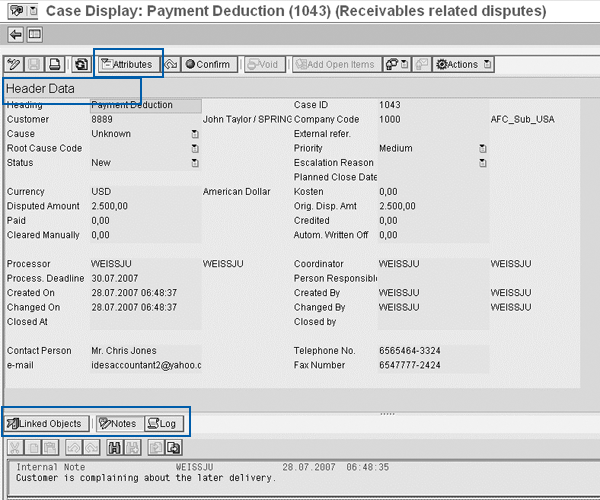The height and width of the screenshot is (500, 600).
Task: Expand the Escalation Reason dropdown
Action: point(482,163)
